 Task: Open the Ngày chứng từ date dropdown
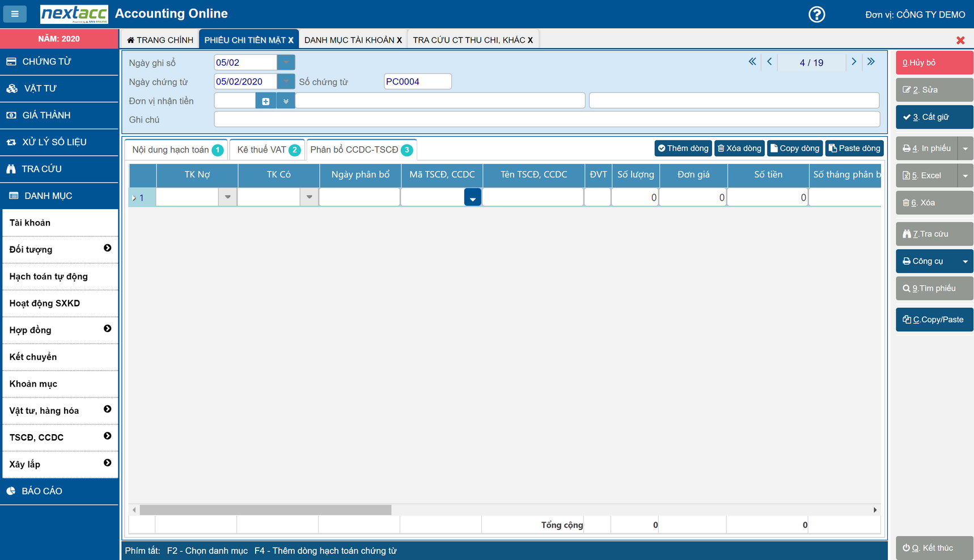[x=286, y=82]
